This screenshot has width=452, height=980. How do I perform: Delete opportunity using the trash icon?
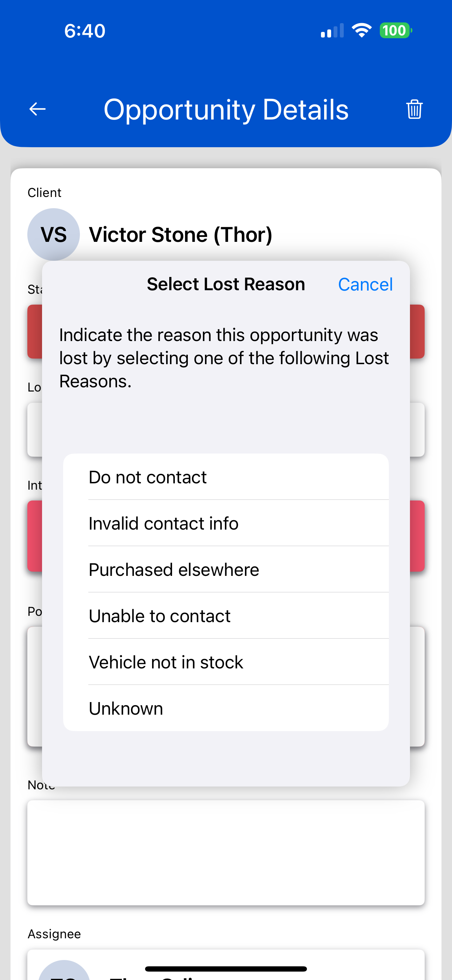coord(414,109)
